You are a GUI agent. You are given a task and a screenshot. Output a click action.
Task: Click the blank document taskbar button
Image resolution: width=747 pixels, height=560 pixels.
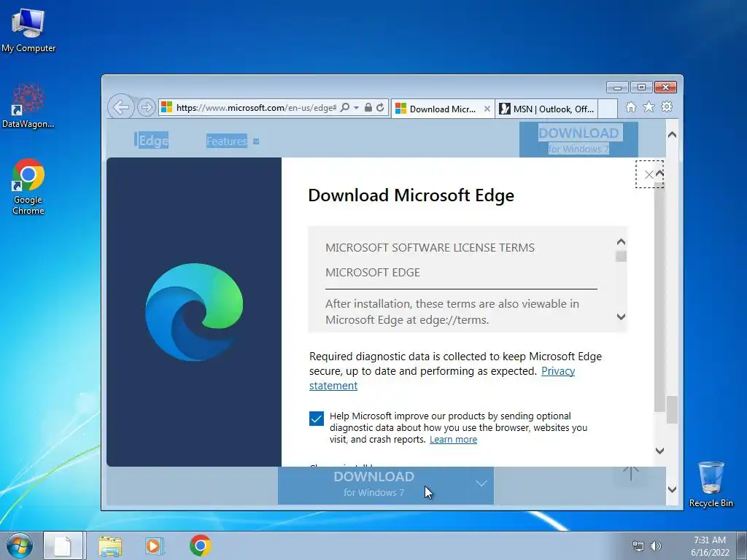pos(63,545)
